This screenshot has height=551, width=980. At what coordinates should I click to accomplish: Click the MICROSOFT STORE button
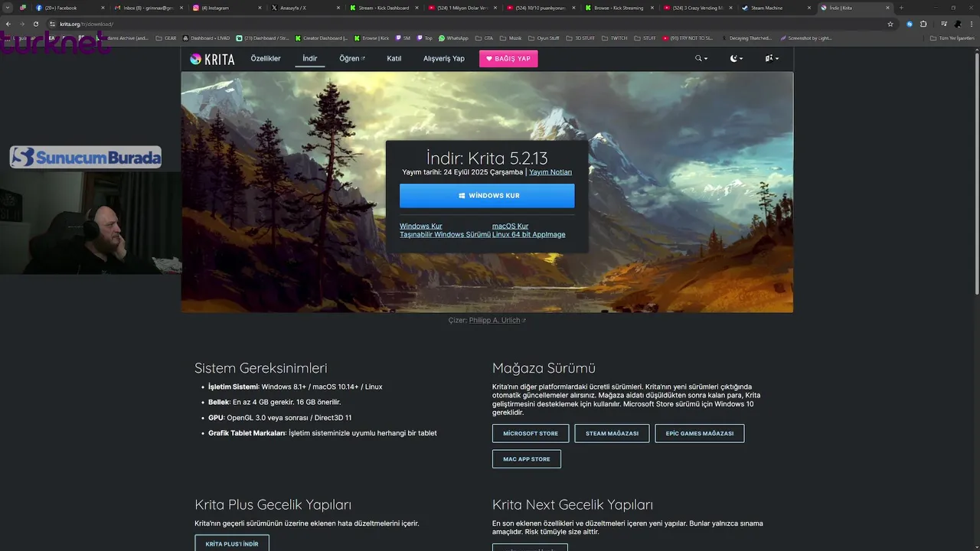tap(531, 433)
